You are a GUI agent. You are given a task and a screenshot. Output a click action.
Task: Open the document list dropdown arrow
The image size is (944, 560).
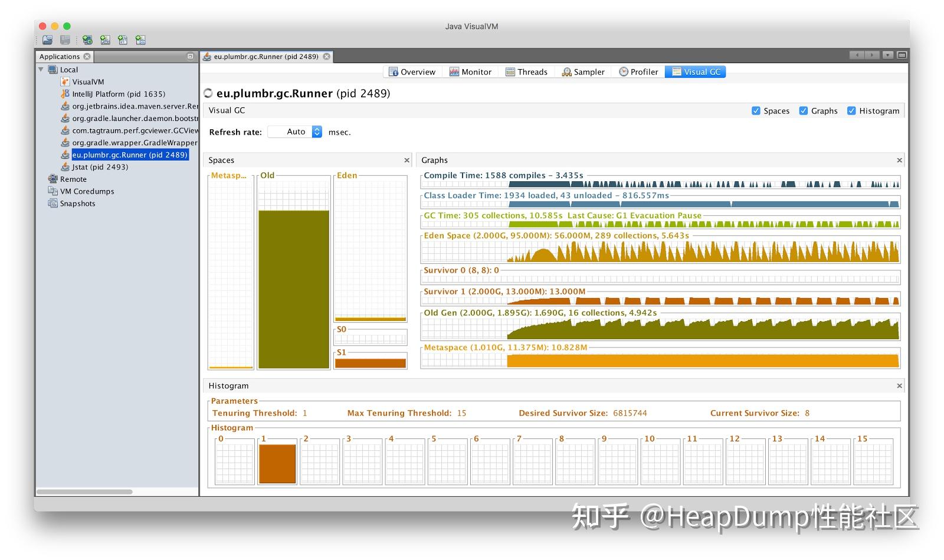click(x=887, y=55)
